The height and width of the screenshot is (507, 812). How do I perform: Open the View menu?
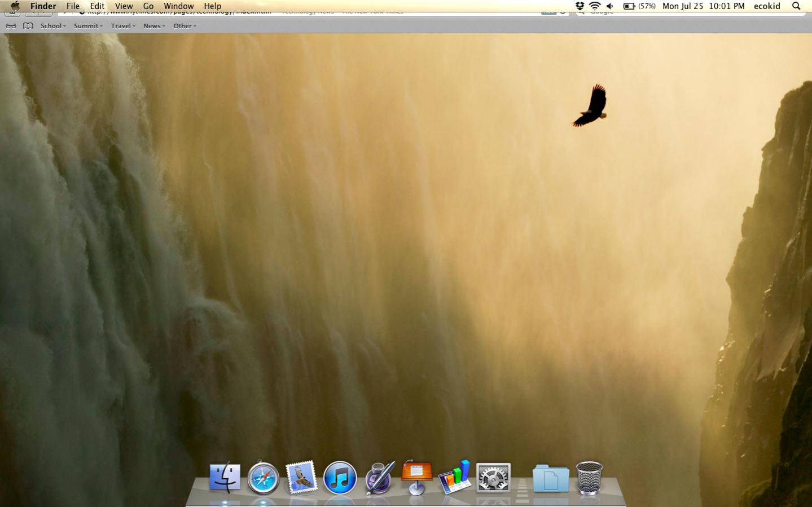coord(124,6)
